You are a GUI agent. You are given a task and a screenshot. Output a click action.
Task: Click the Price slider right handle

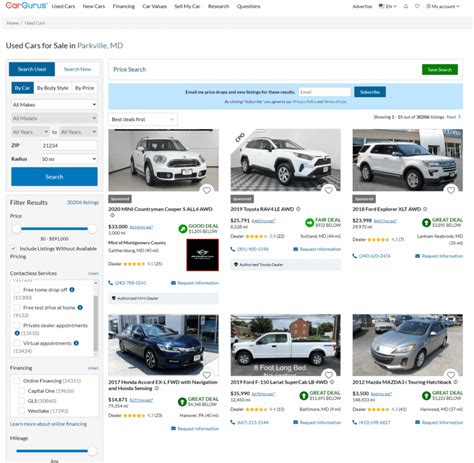click(x=92, y=229)
